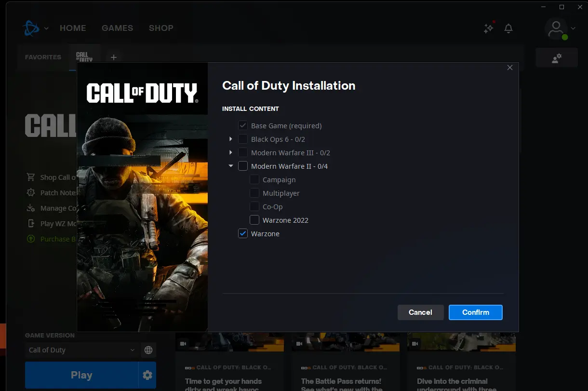Screen dimensions: 588x391
Task: Click the criminal underground card video icon
Action: 415,343
